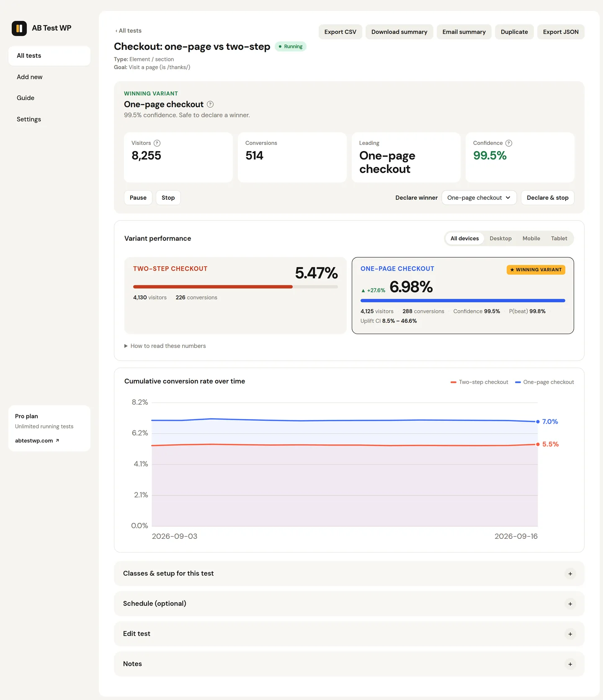This screenshot has height=700, width=603.
Task: Expand the Notes section
Action: pos(349,664)
